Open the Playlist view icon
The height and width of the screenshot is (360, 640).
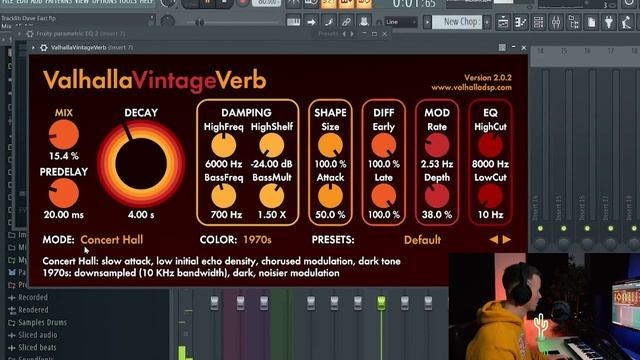pyautogui.click(x=503, y=22)
